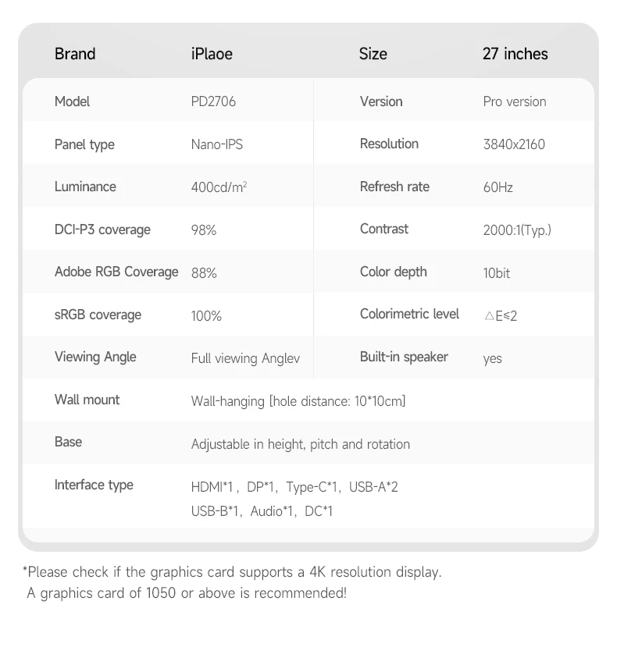
Task: Select the 400cd/m² luminance value
Action: [219, 187]
